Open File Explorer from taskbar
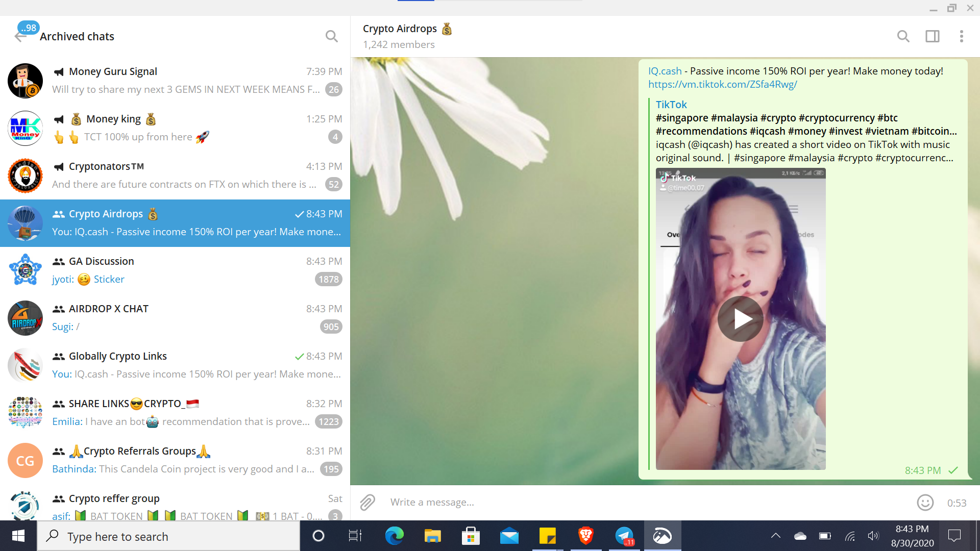Viewport: 980px width, 551px height. (432, 536)
